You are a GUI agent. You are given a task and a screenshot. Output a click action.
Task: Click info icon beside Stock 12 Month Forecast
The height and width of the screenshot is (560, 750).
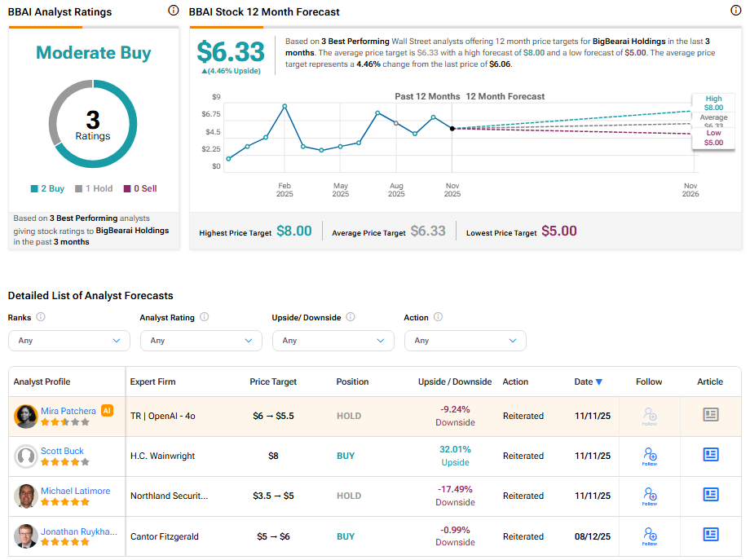736,11
